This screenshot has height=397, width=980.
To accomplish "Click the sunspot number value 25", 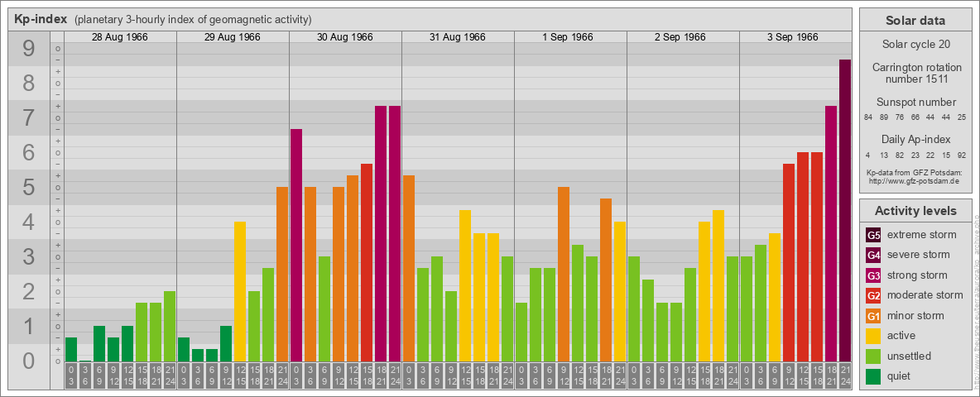I will click(962, 118).
